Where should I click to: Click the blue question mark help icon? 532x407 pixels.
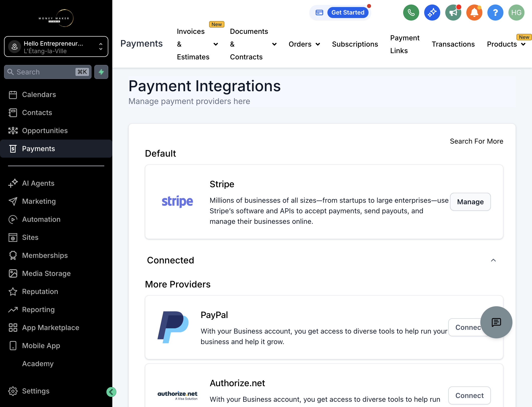click(495, 13)
